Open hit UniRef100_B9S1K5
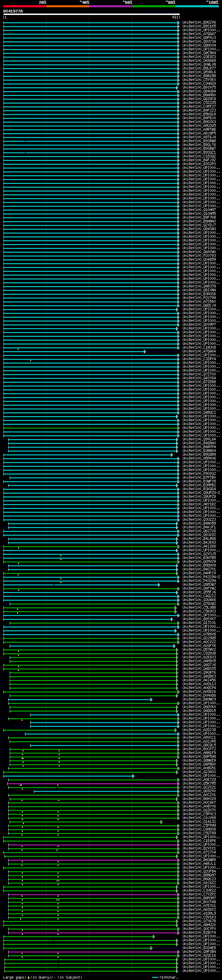This screenshot has height=980, width=222. (199, 26)
